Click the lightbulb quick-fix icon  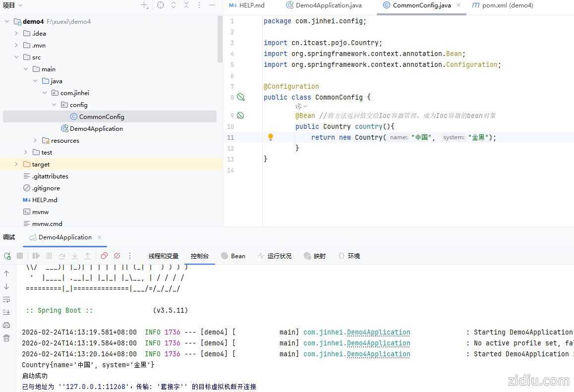click(271, 137)
